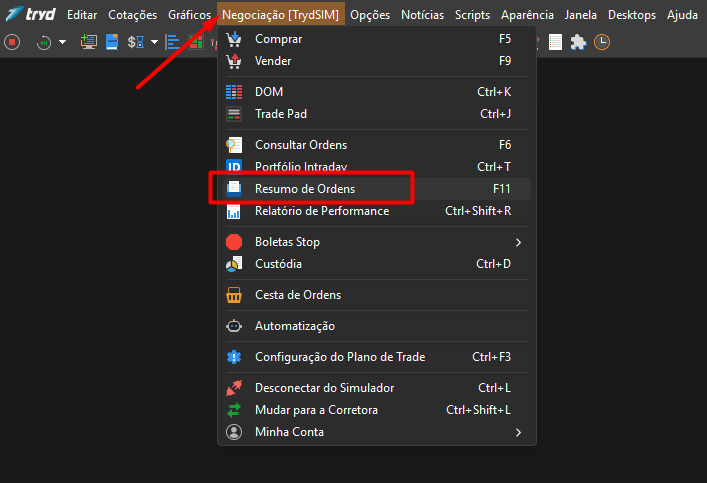Screen dimensions: 707x483
Task: Click the Minha Conta user avatar icon
Action: point(234,432)
